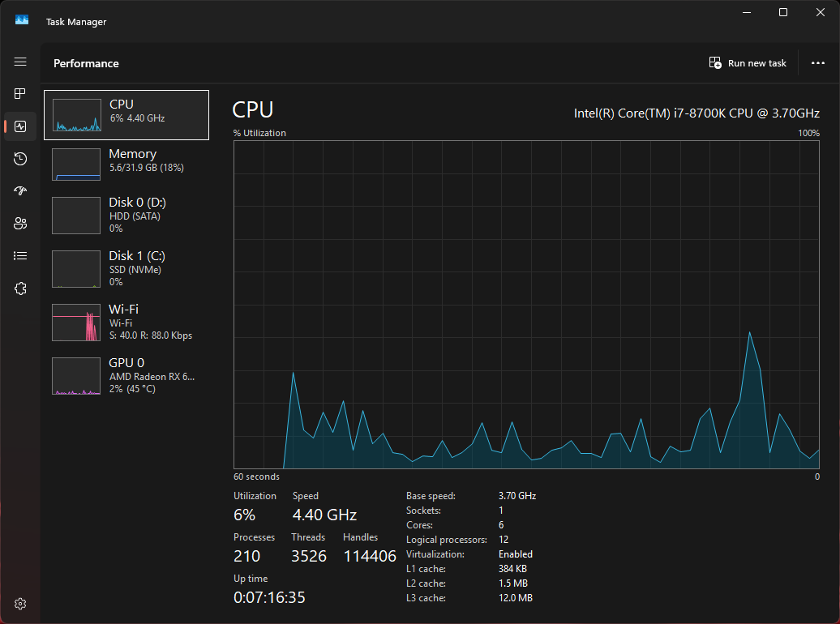Click the GPU 0 mini graph thumbnail
This screenshot has height=624, width=840.
point(76,376)
